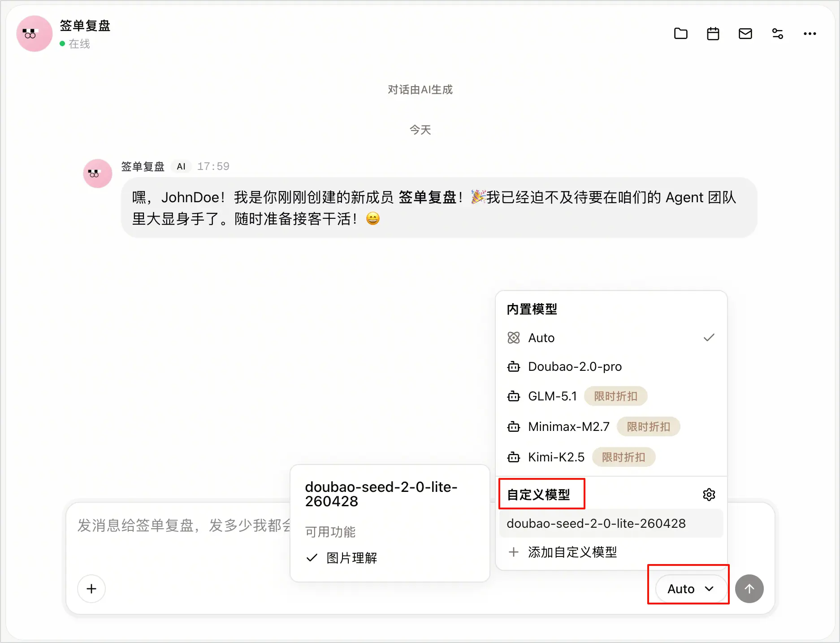Click the 签单复盘 avatar in the header

(34, 34)
